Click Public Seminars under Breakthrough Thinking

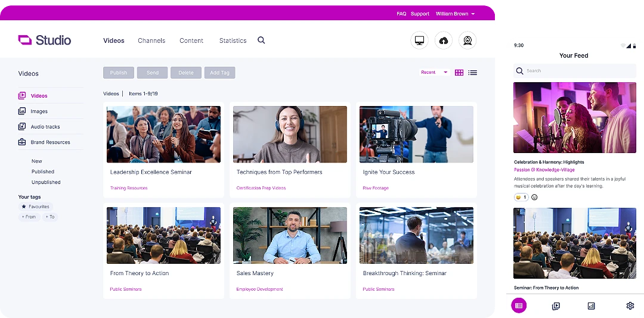tap(378, 289)
